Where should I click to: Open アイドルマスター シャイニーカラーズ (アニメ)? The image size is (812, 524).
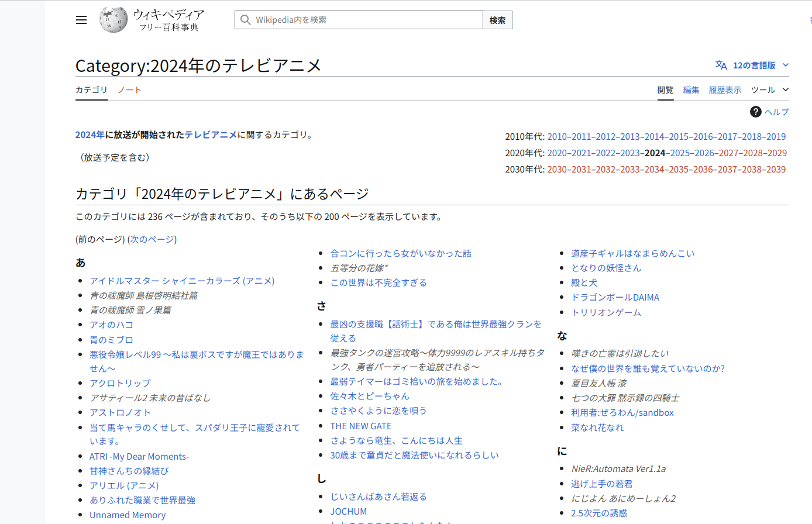[182, 281]
